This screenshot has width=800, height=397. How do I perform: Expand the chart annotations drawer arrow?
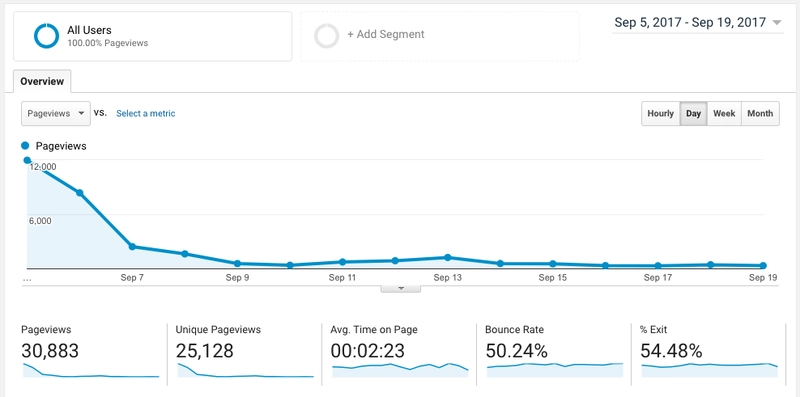401,289
